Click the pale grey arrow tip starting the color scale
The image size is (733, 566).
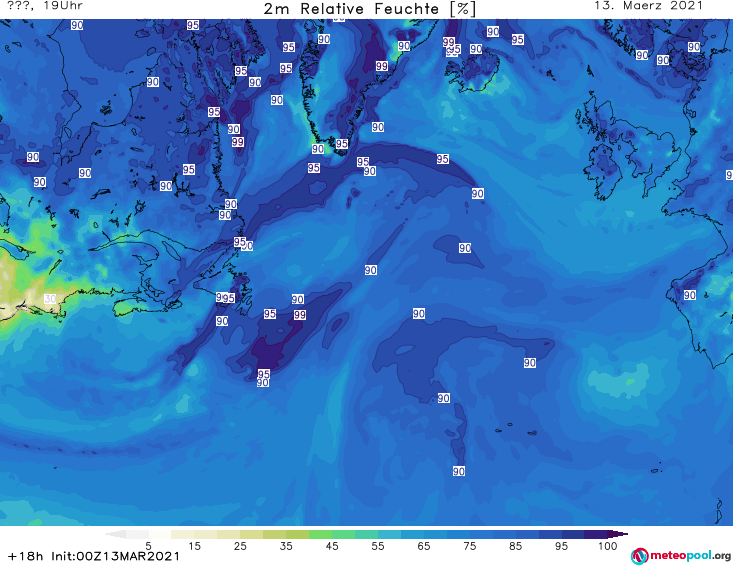pos(115,534)
